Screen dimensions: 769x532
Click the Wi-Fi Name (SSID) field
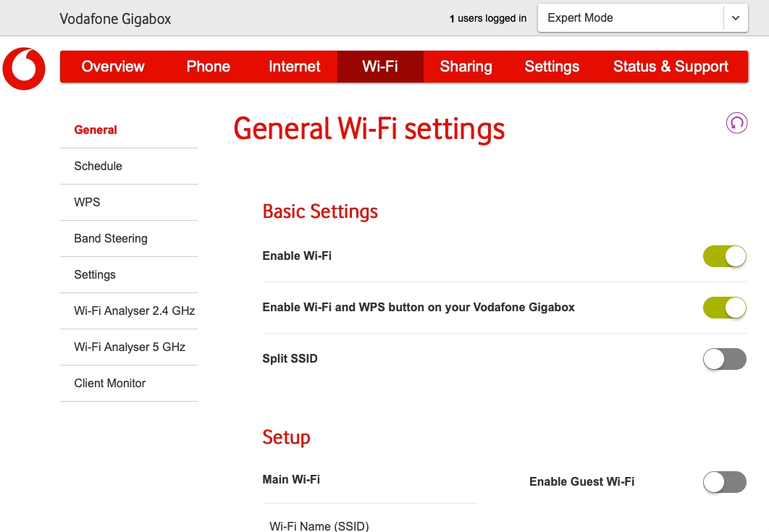point(319,526)
